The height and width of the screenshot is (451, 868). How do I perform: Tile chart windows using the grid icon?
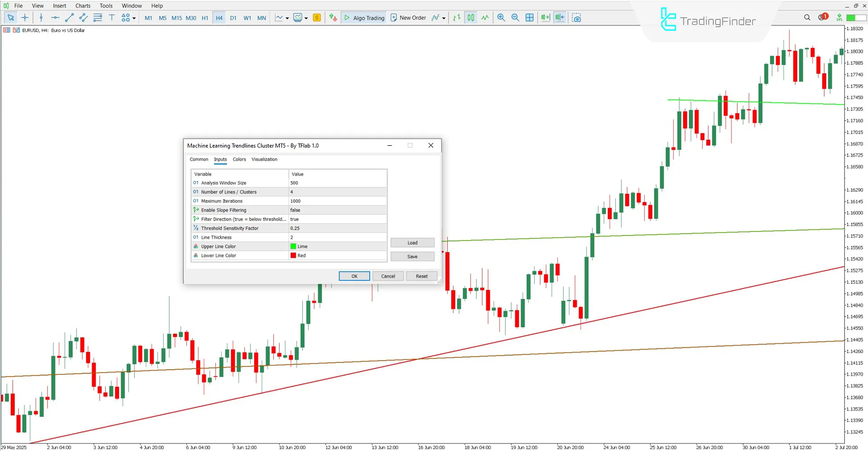tap(529, 18)
